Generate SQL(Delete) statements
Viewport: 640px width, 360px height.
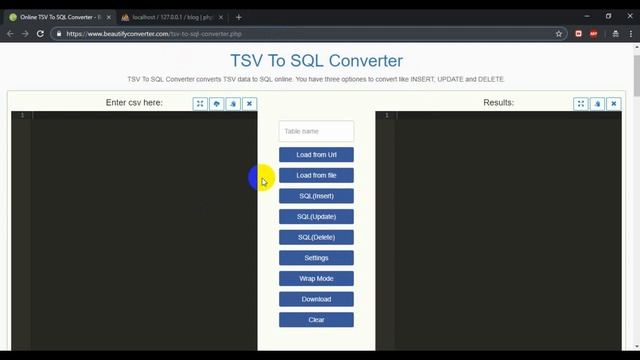click(x=316, y=237)
